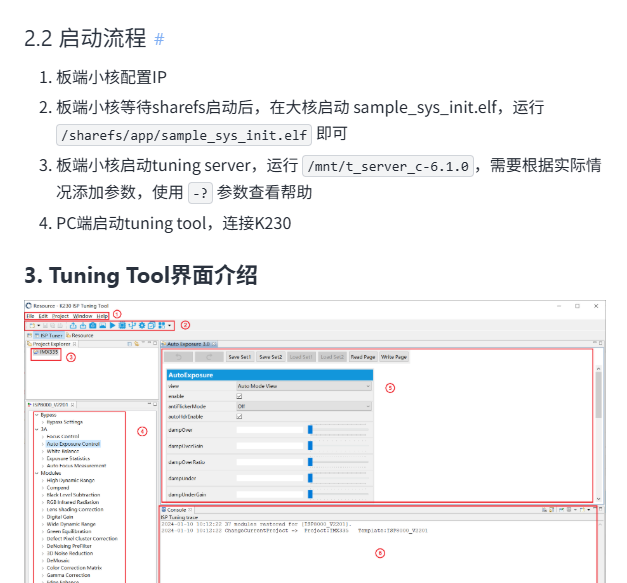Toggle the autoHdrEnable checkbox

[239, 417]
